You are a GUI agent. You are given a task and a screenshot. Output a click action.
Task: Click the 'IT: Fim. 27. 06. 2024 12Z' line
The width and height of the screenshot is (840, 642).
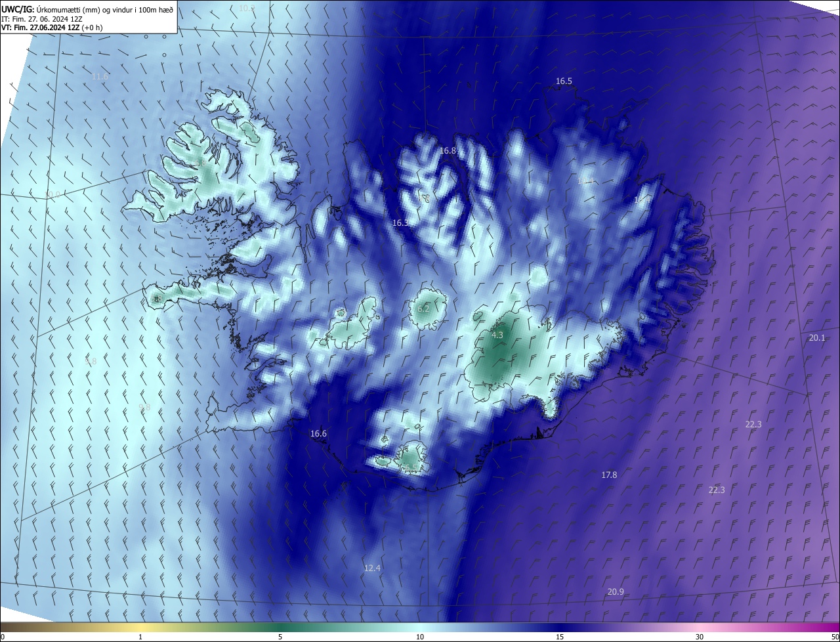pyautogui.click(x=42, y=18)
